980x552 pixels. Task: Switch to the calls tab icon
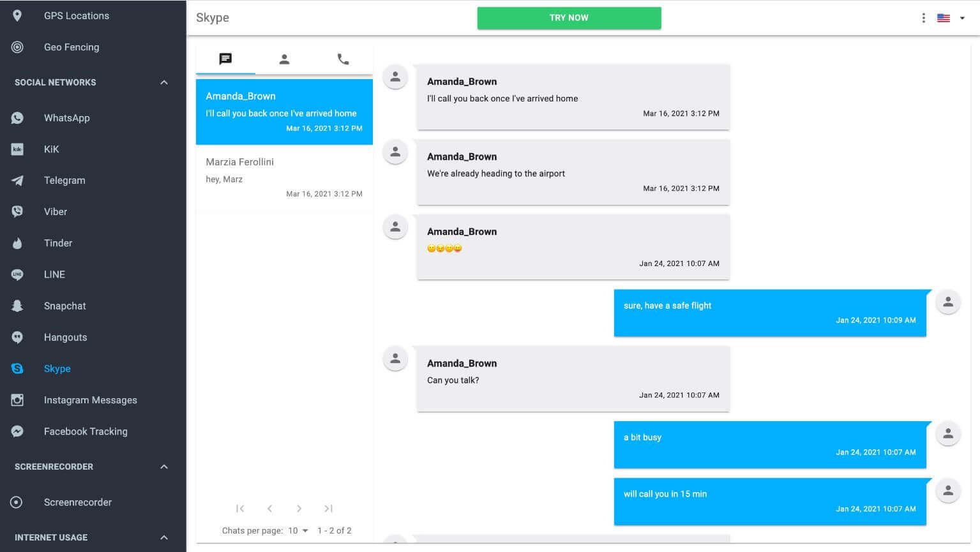(x=343, y=59)
